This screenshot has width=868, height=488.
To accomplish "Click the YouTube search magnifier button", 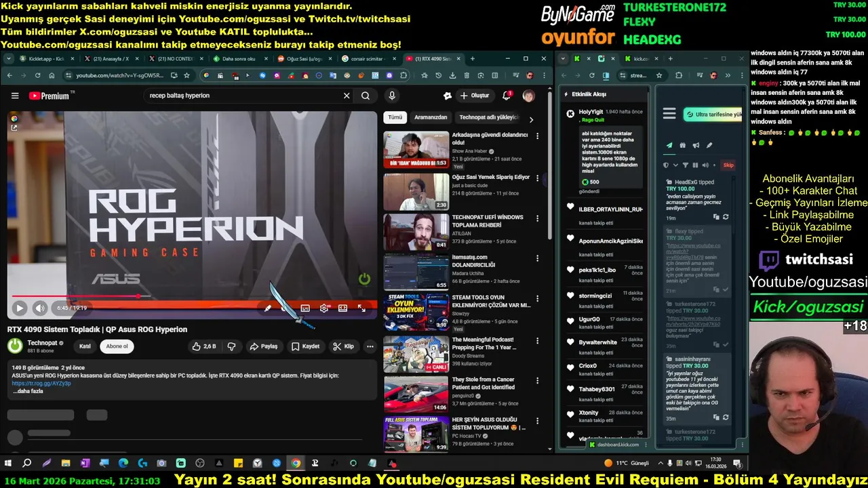I will pos(366,96).
